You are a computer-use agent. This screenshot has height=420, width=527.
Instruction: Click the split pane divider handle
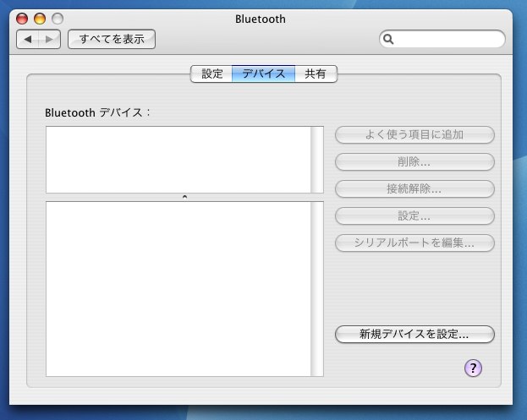coord(184,197)
